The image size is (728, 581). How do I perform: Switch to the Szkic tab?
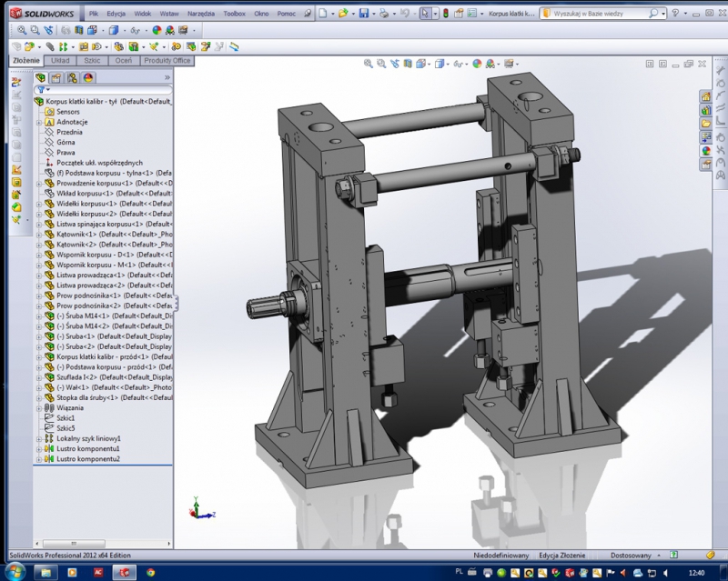[x=92, y=60]
